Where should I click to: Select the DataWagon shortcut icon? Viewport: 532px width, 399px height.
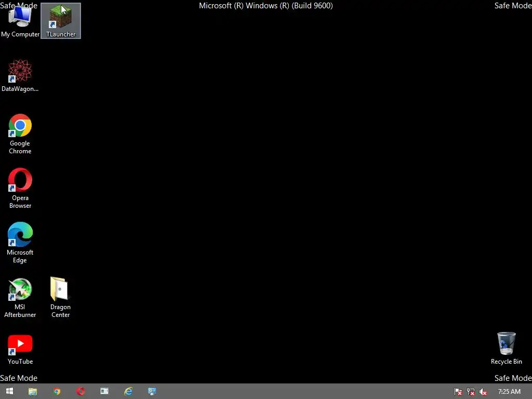point(20,75)
